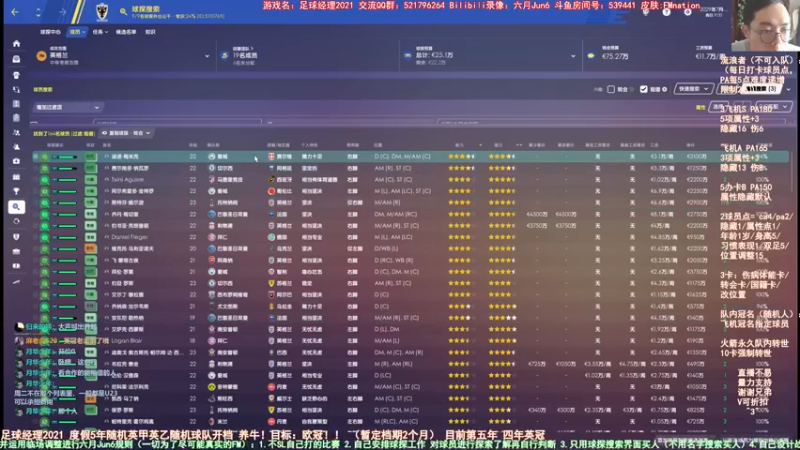Open the schedule calendar sidebar icon
Image resolution: width=800 pixels, height=450 pixels.
click(x=16, y=177)
